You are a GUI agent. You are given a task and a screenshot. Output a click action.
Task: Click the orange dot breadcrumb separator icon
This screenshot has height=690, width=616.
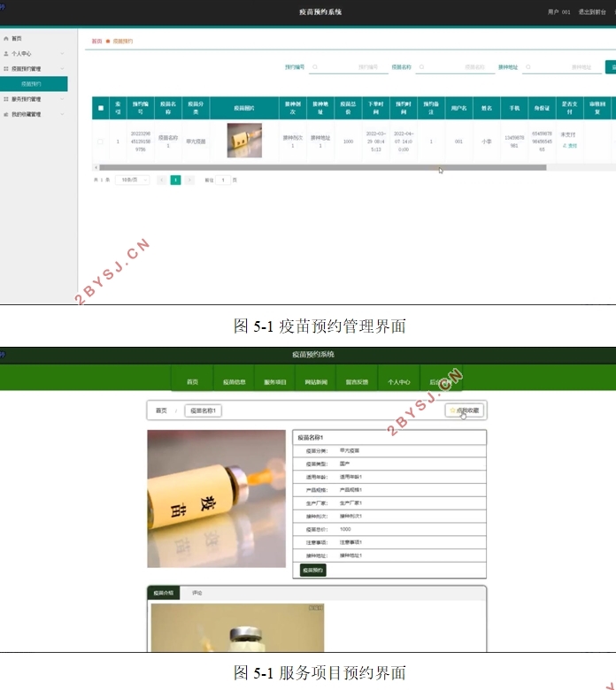tap(107, 42)
